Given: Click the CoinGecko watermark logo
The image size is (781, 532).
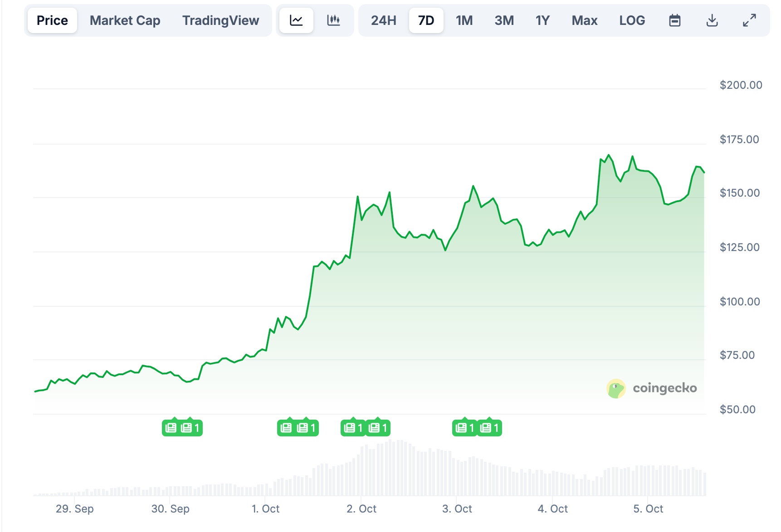Looking at the screenshot, I should (652, 388).
